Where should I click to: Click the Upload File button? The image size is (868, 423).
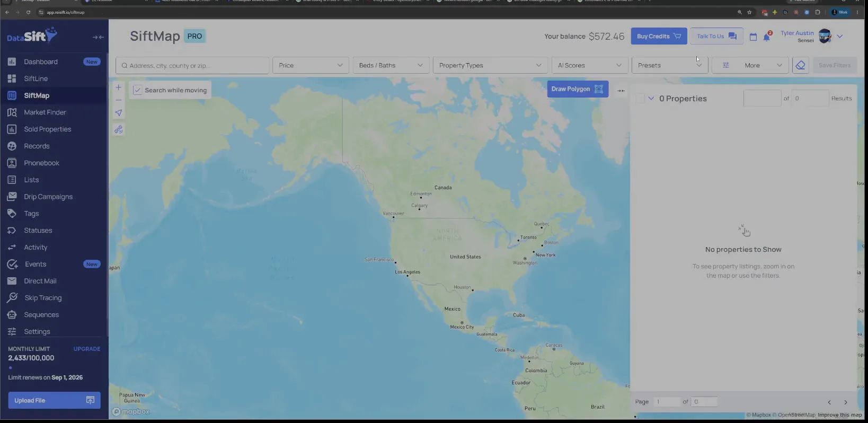pyautogui.click(x=54, y=400)
